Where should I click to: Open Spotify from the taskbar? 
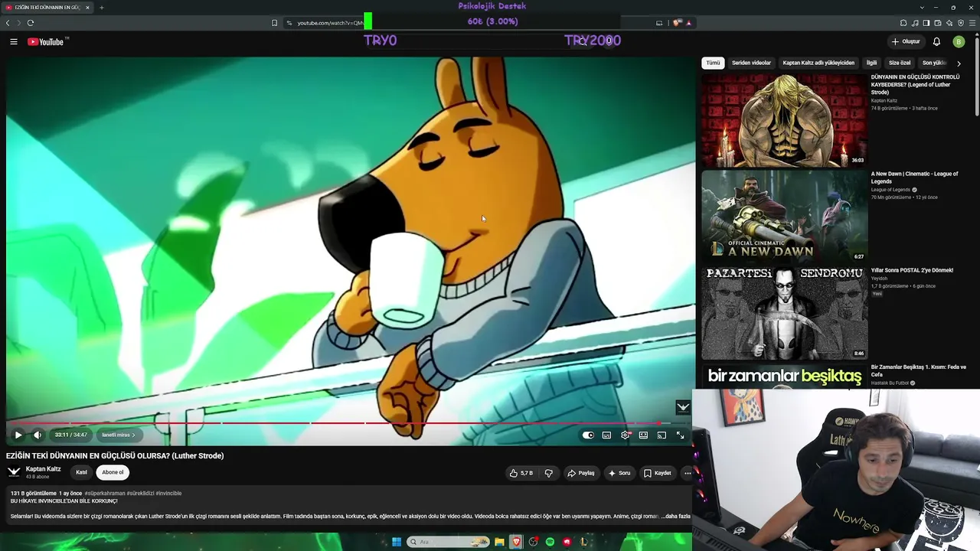pyautogui.click(x=550, y=542)
